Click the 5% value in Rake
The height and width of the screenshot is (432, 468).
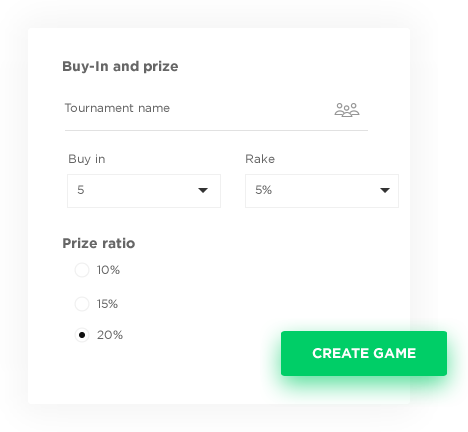pos(264,190)
